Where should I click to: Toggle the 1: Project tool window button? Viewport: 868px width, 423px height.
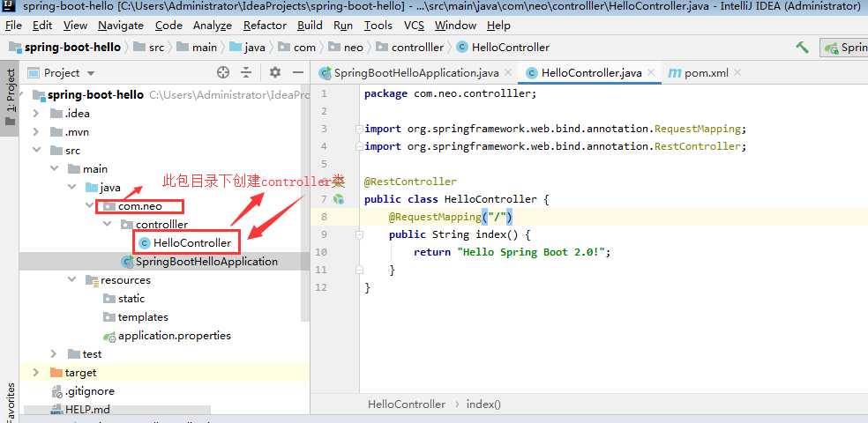[10, 97]
